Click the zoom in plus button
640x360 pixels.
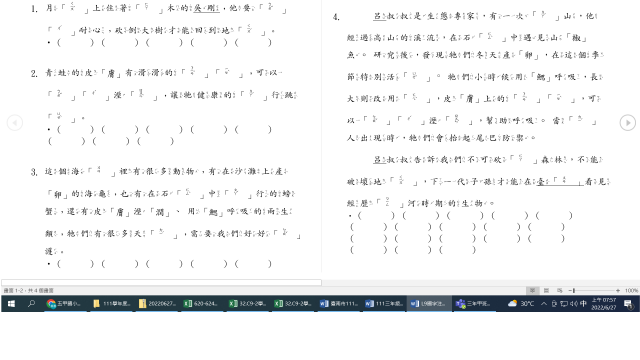pyautogui.click(x=618, y=290)
